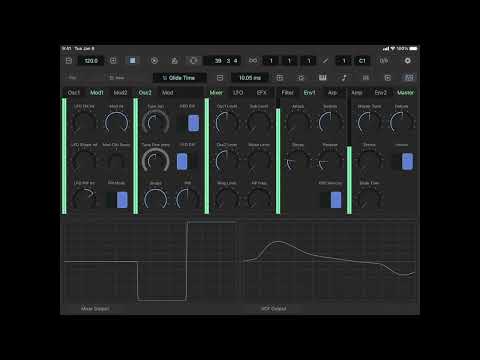Image resolution: width=480 pixels, height=360 pixels.
Task: Click the loop cycle icon in the transport bar
Action: click(x=193, y=61)
